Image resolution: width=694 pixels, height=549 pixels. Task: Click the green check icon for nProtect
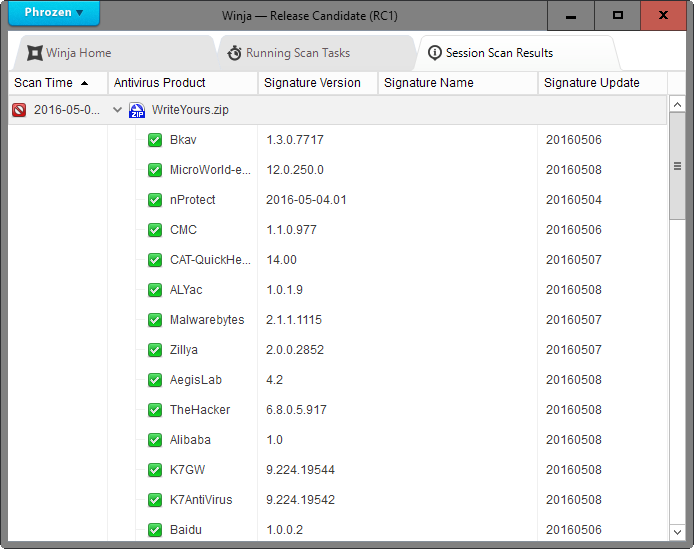point(155,200)
